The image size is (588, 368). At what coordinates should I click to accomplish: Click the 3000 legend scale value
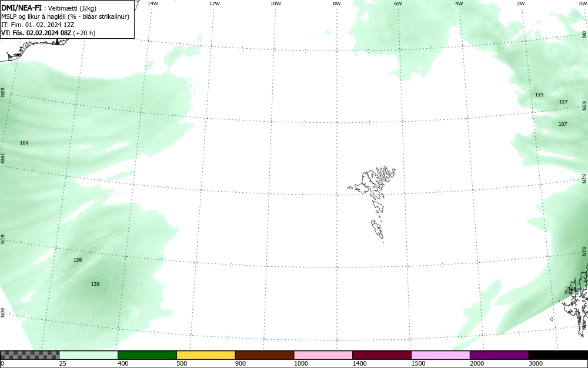pos(536,363)
